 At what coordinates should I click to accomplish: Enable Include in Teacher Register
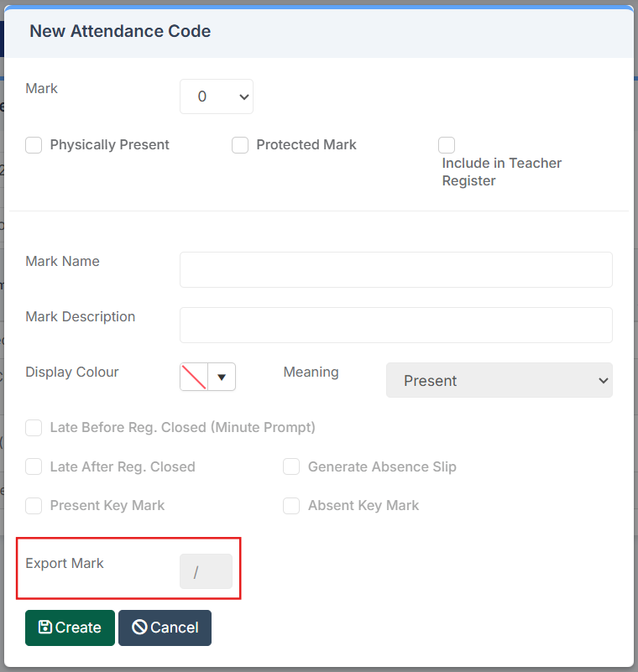pyautogui.click(x=447, y=144)
